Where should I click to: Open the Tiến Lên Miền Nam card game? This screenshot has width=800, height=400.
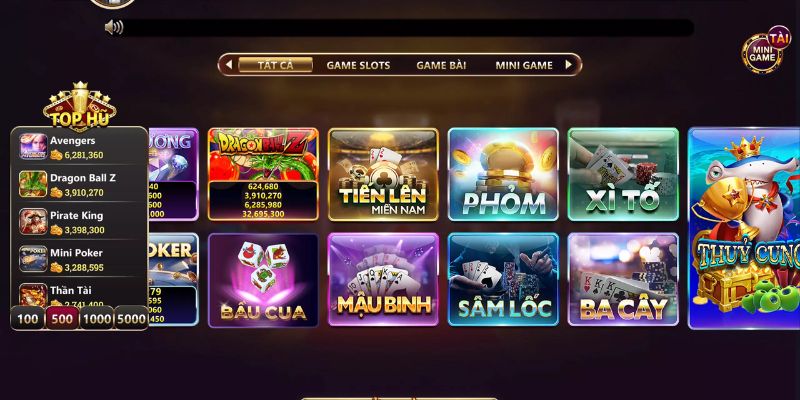[x=383, y=174]
